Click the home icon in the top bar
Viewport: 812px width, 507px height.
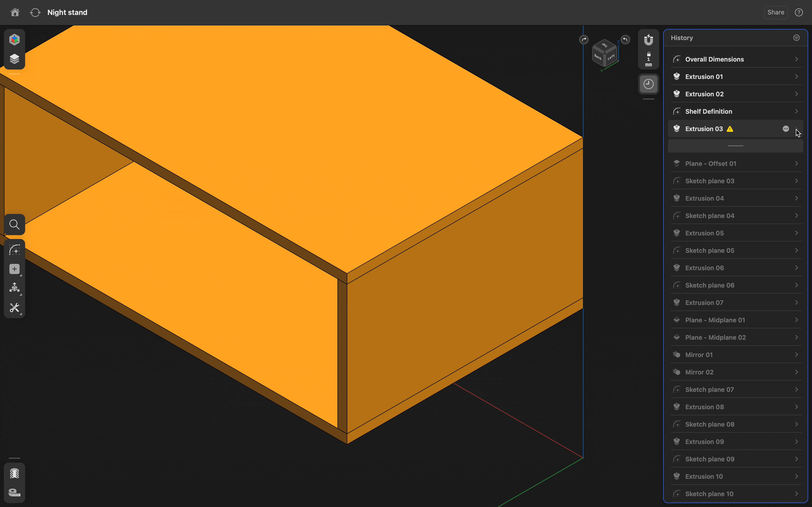pos(15,12)
